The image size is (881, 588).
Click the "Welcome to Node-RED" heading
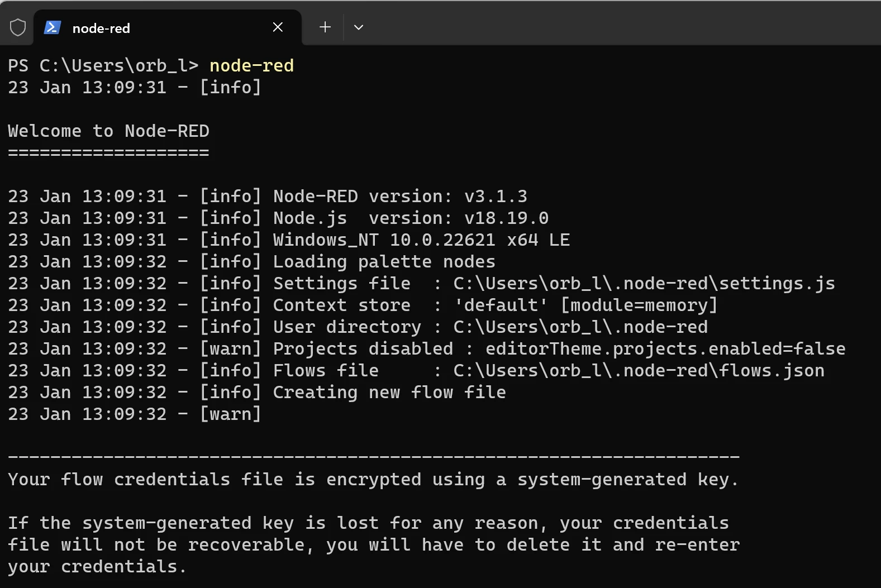tap(108, 131)
